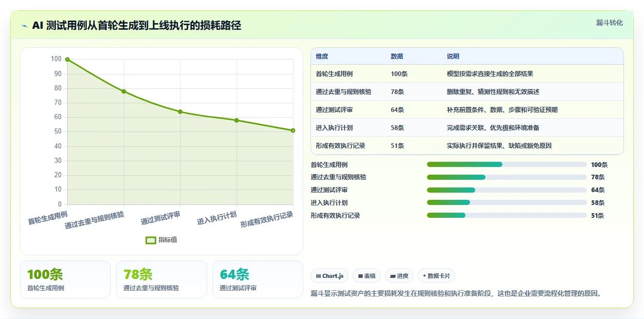Image resolution: width=644 pixels, height=319 pixels.
Task: Click the lightning icon beside the page title
Action: click(25, 26)
